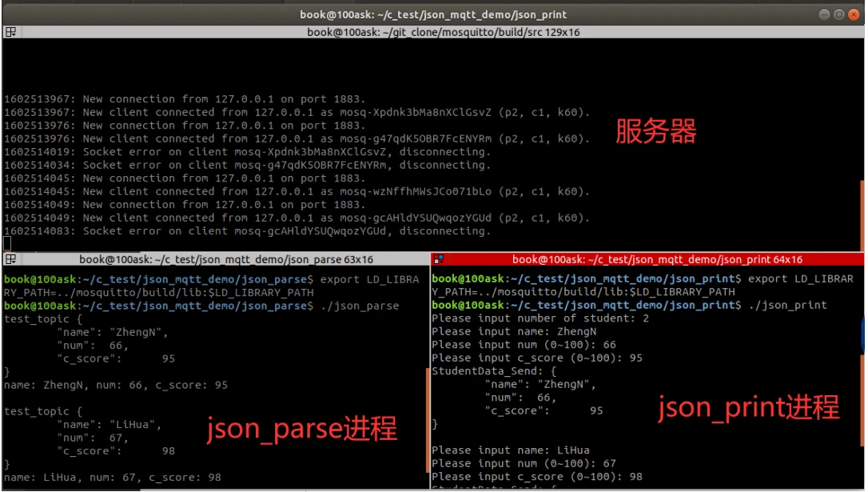Select the mosquitto/build/src pane title bar
The width and height of the screenshot is (868, 492).
point(444,32)
